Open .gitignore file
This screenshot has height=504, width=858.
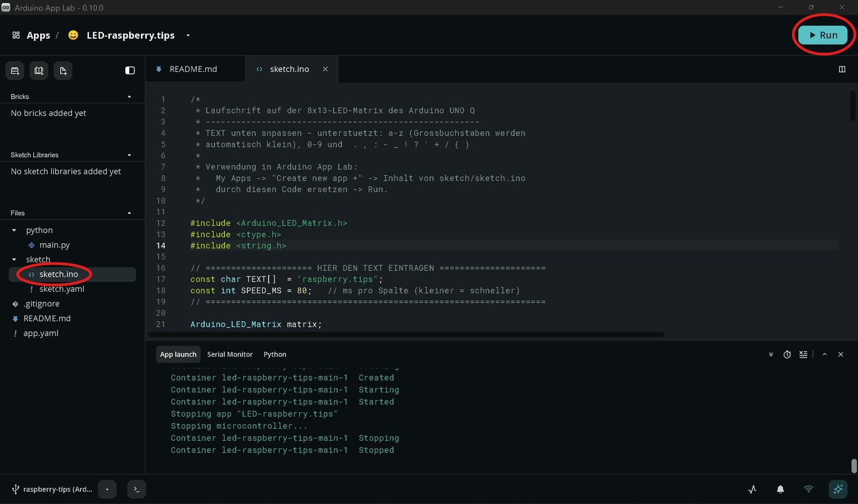(41, 303)
